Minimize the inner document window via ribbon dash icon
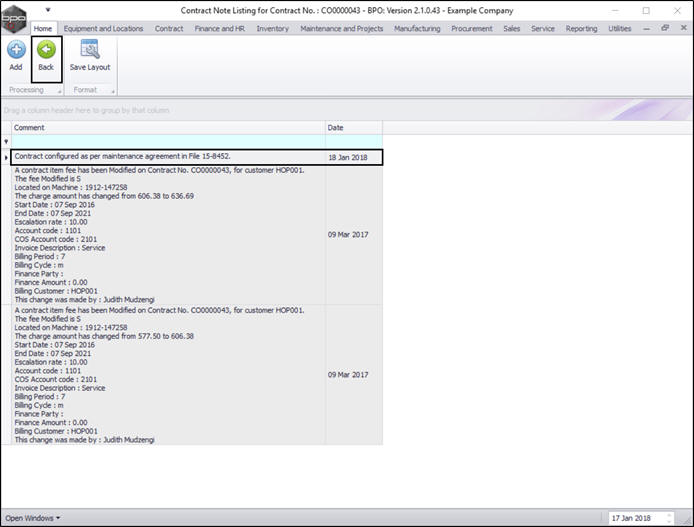The image size is (694, 527). point(647,28)
